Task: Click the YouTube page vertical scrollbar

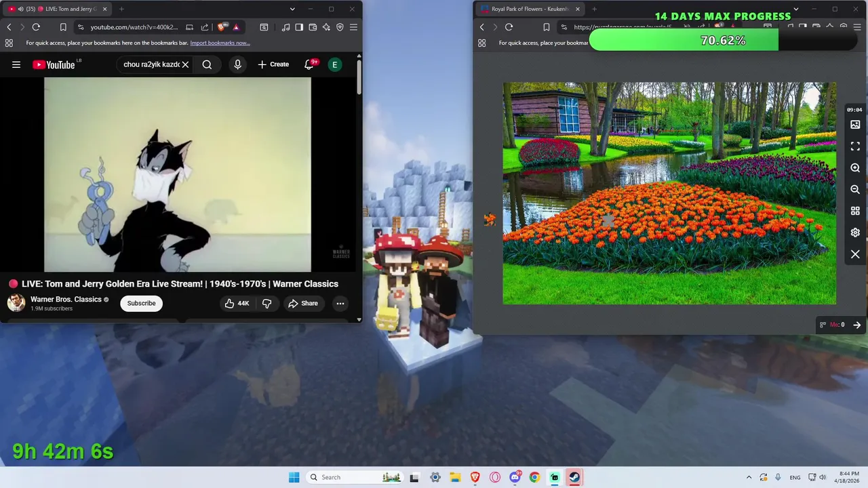Action: [x=359, y=76]
